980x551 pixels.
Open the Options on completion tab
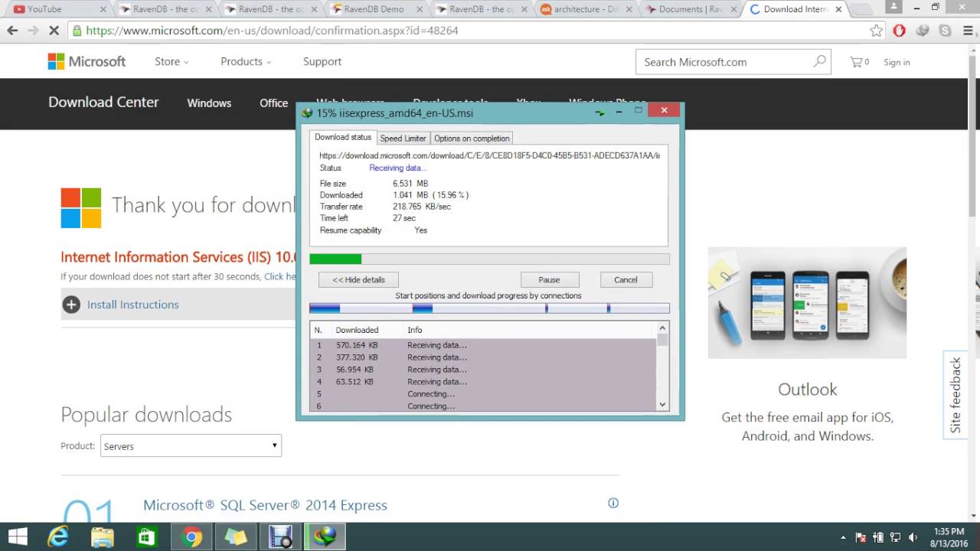click(x=472, y=139)
